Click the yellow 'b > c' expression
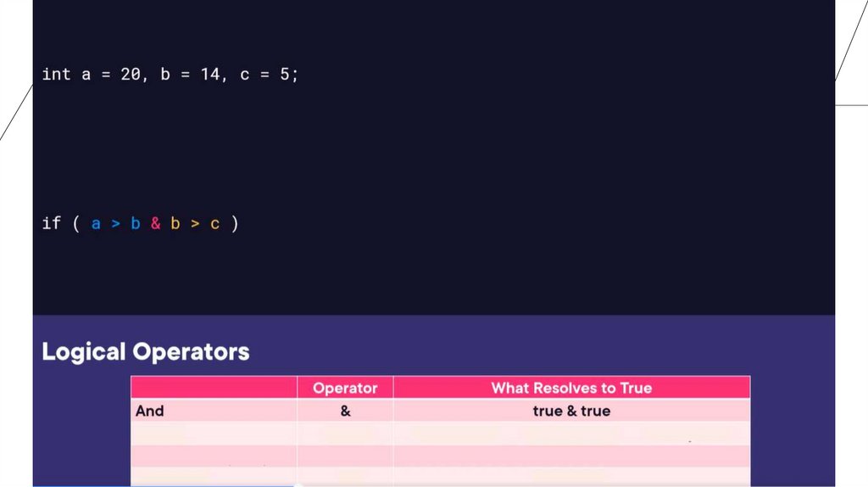This screenshot has height=487, width=868. pos(194,224)
